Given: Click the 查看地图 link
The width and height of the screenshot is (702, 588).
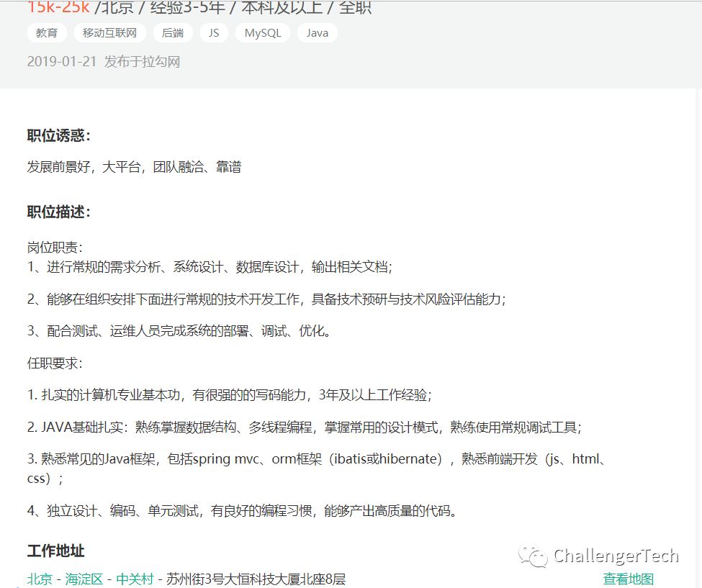Looking at the screenshot, I should [628, 579].
